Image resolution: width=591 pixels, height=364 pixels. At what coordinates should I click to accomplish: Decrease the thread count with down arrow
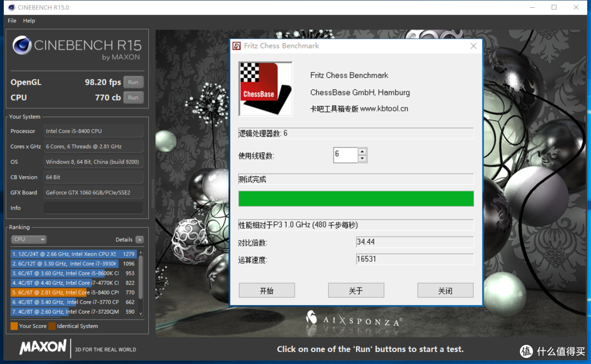362,159
